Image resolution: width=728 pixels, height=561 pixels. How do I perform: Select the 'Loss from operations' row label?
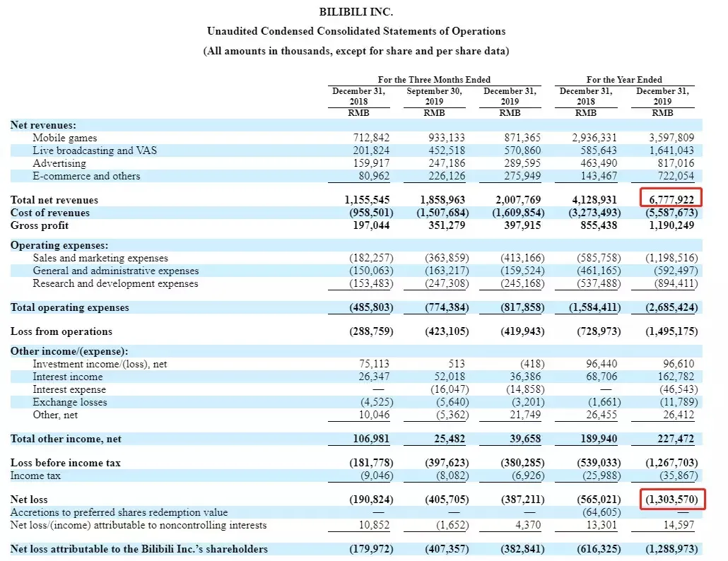click(61, 331)
